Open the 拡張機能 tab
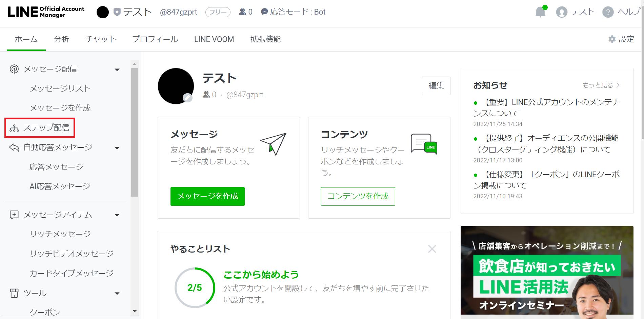644x319 pixels. (266, 39)
